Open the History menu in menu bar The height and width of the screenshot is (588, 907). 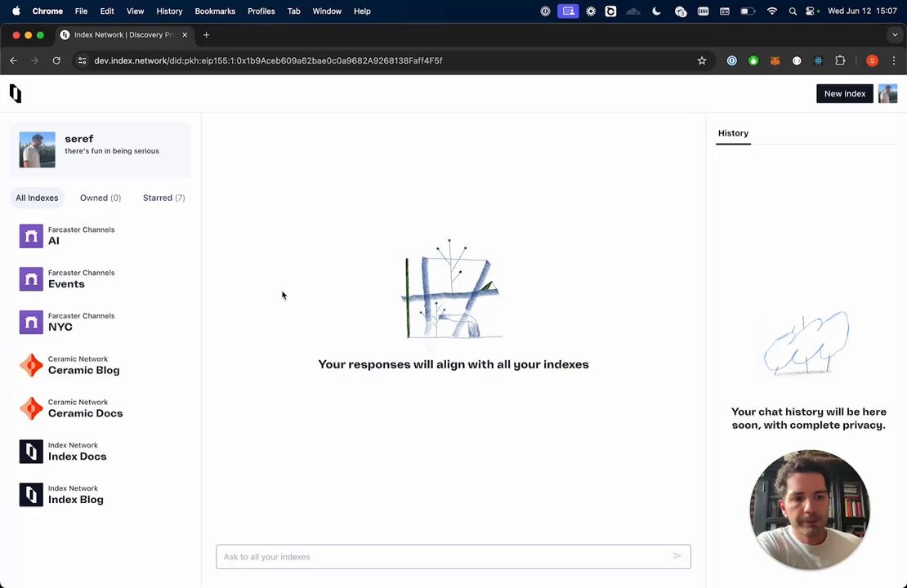pos(169,11)
